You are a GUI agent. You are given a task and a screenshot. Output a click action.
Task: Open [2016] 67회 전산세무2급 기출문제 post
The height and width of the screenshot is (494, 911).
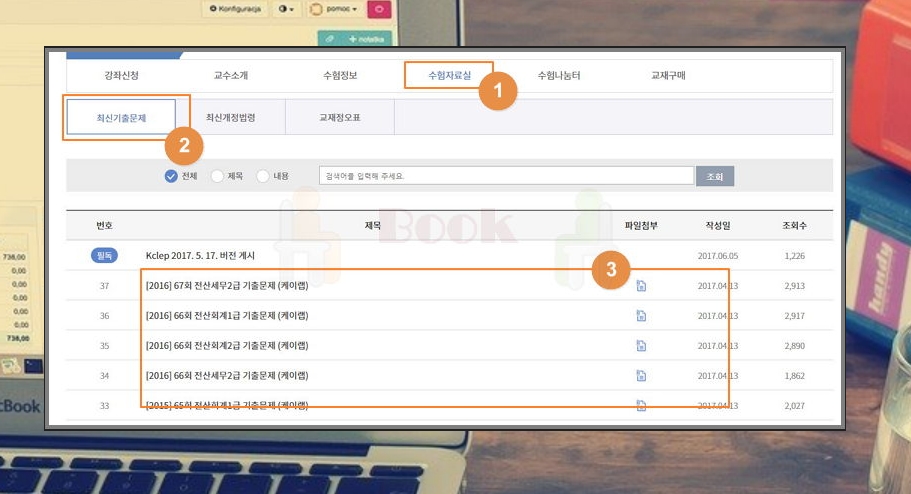[227, 285]
